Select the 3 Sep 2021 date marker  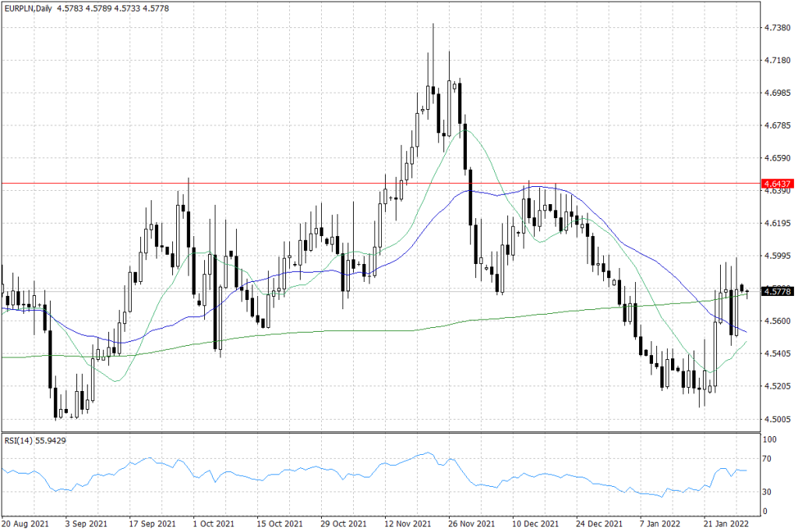coord(86,523)
